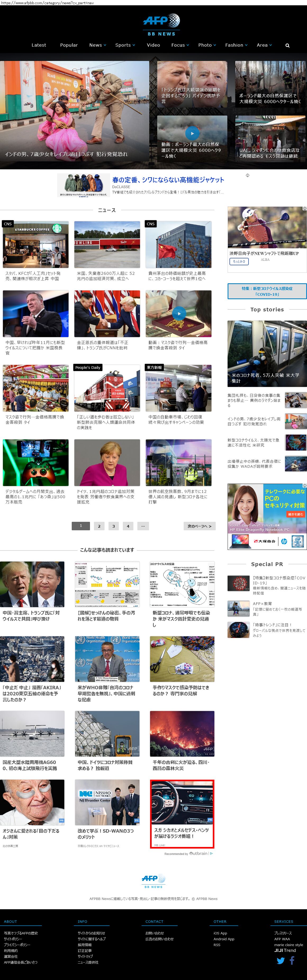307x980 pixels.
Task: Open the telework PC security HP ad
Action: click(x=267, y=516)
